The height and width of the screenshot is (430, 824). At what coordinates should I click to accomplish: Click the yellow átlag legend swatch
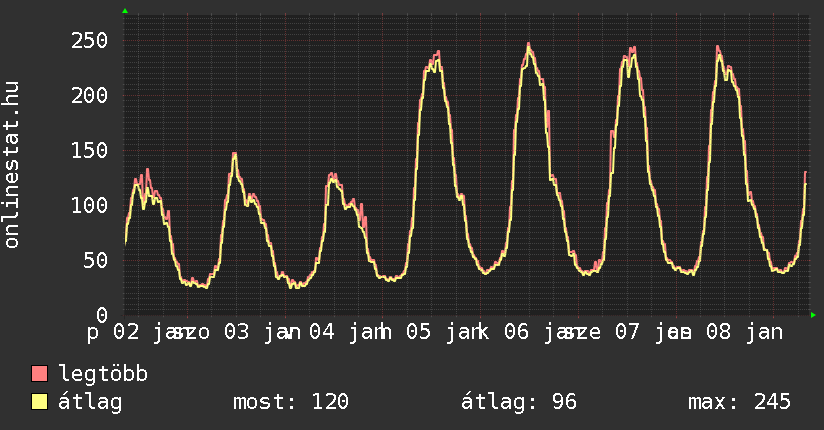tap(40, 402)
